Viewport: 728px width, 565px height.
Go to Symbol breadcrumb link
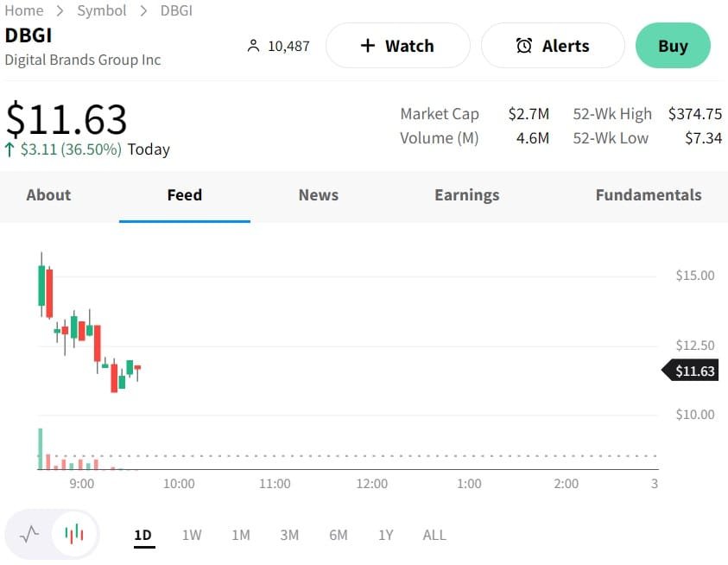coord(102,11)
